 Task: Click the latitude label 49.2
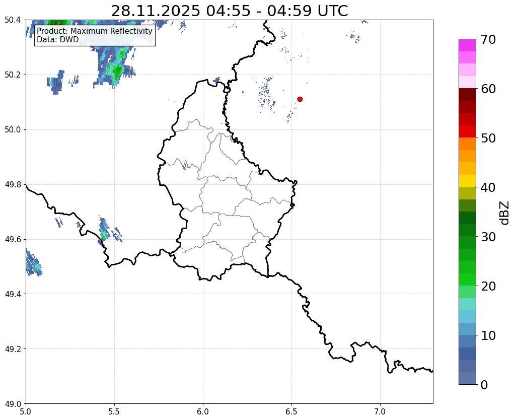tap(13, 349)
